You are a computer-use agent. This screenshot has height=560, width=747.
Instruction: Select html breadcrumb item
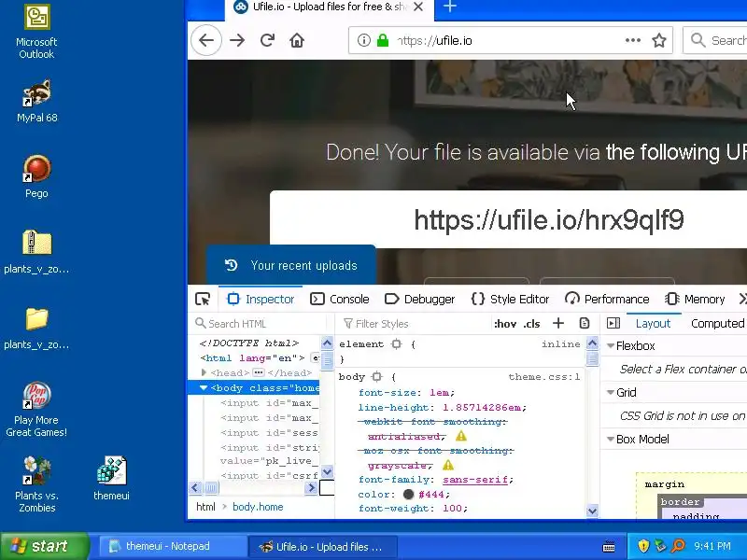[205, 507]
